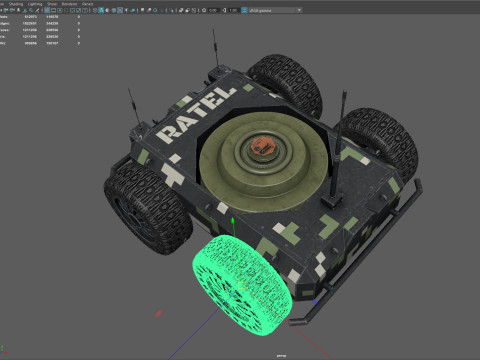Open the sRGB gamma view transform dropdown

[x=276, y=10]
